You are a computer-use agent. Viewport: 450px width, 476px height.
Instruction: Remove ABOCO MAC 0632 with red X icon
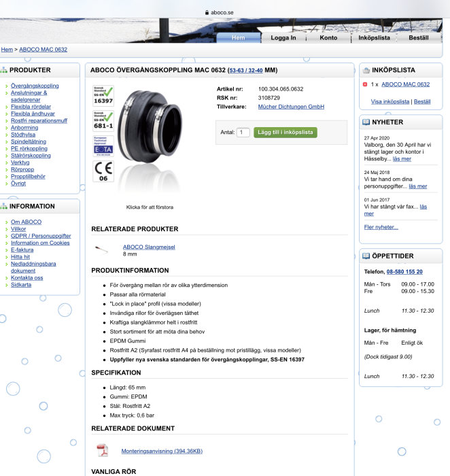coord(365,84)
